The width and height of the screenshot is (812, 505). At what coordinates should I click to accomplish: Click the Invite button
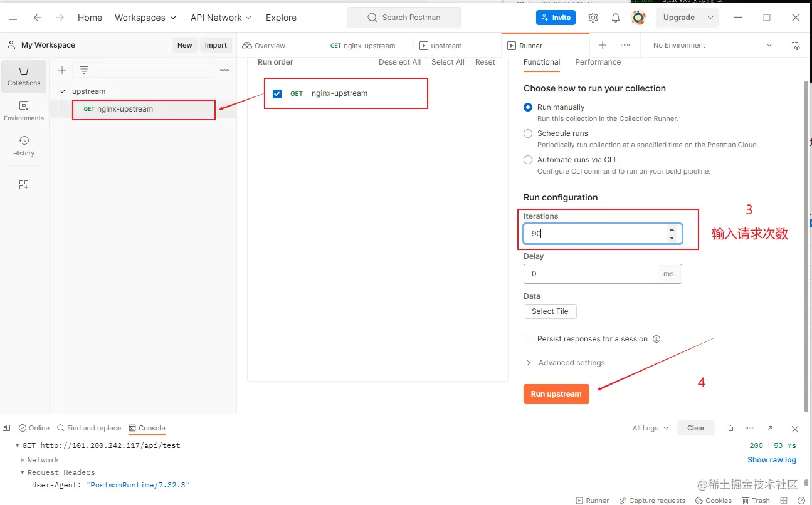[556, 18]
